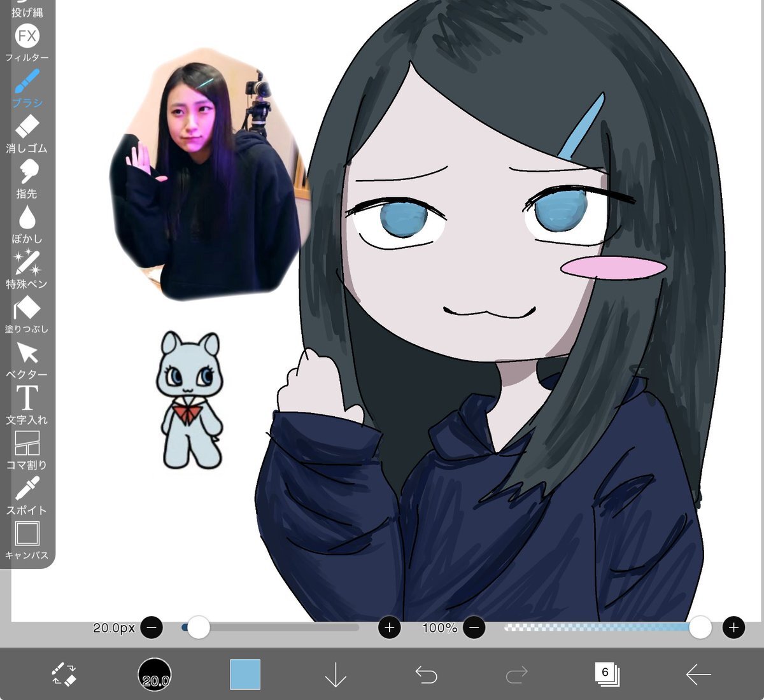Click the opacity slider handle

point(700,627)
